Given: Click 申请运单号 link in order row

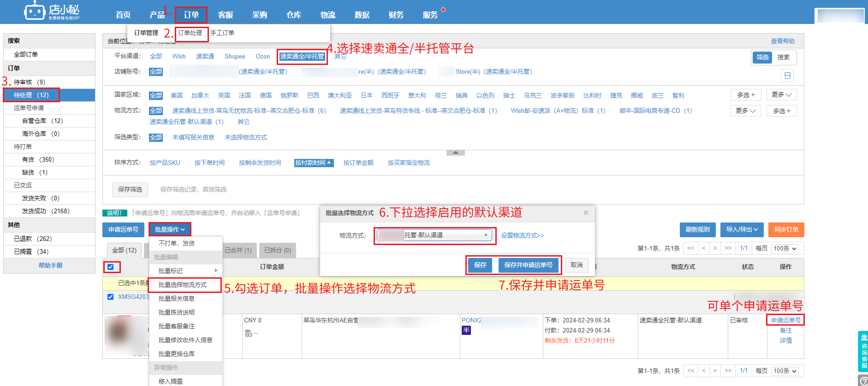Looking at the screenshot, I should tap(786, 320).
